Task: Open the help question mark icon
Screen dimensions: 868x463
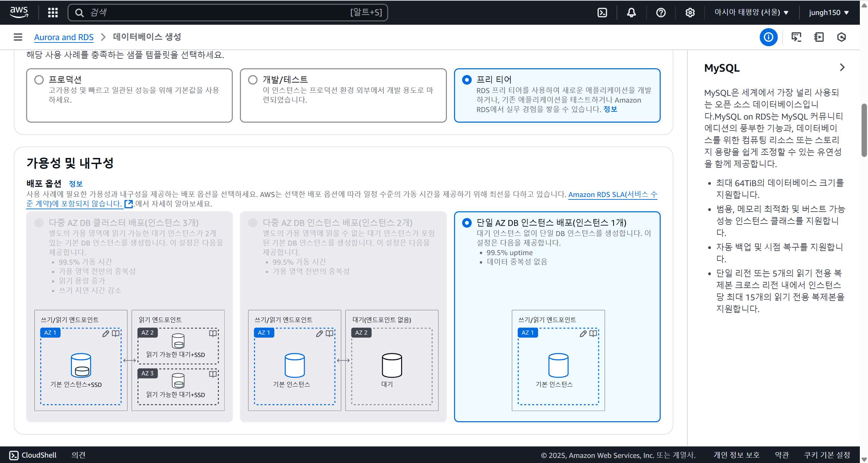Action: (661, 13)
